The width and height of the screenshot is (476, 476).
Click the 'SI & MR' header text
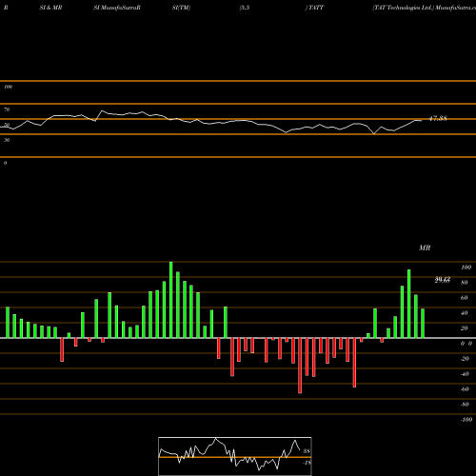(50, 8)
